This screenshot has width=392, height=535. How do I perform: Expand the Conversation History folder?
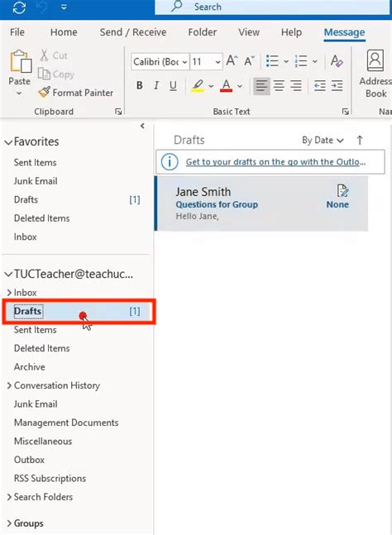coord(10,385)
